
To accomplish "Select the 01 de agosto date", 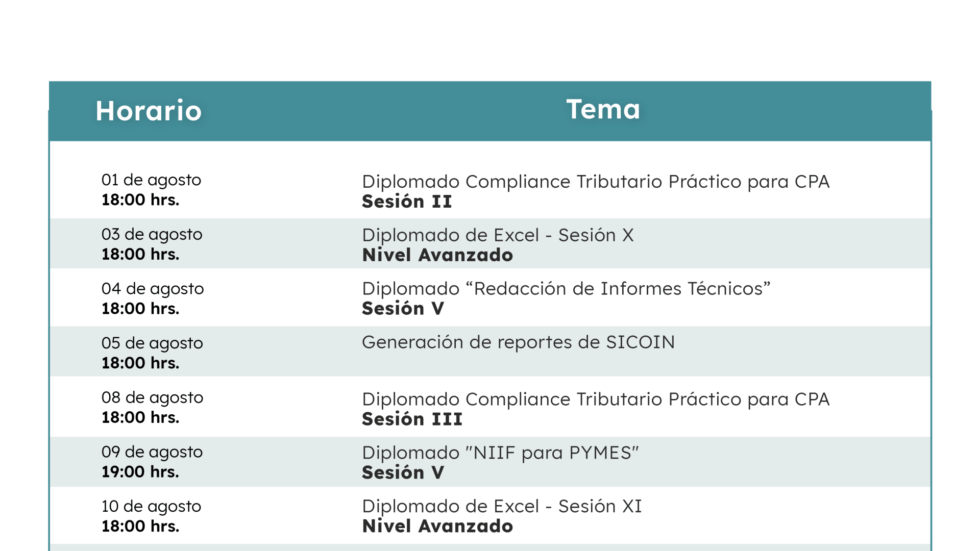I will click(151, 180).
